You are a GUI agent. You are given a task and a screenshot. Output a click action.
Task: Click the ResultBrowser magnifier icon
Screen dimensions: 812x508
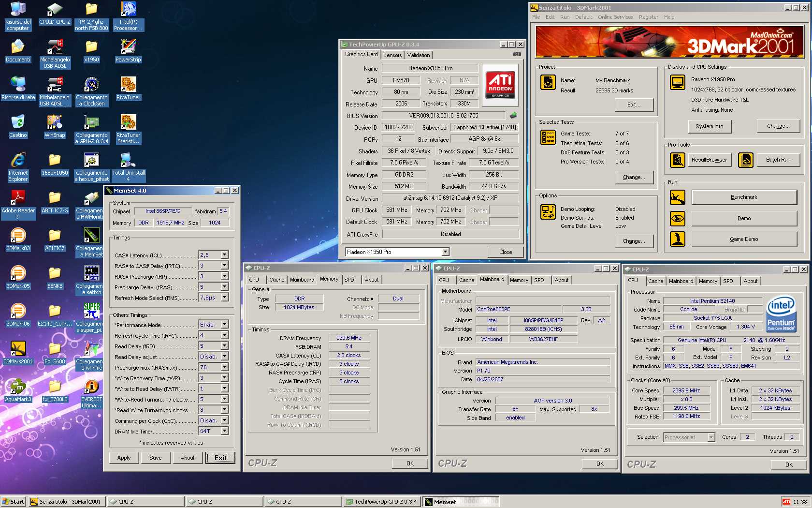click(677, 160)
